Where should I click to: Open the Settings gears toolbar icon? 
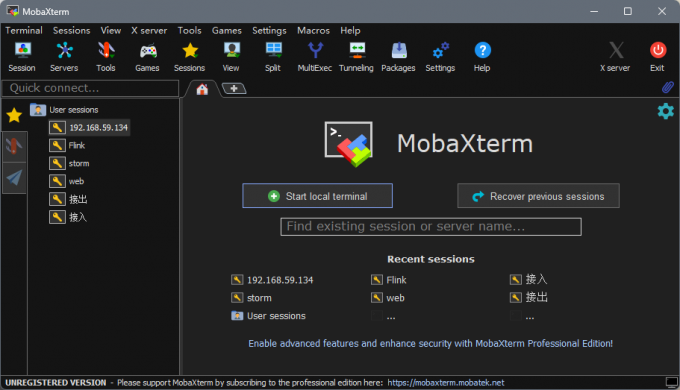pos(440,57)
